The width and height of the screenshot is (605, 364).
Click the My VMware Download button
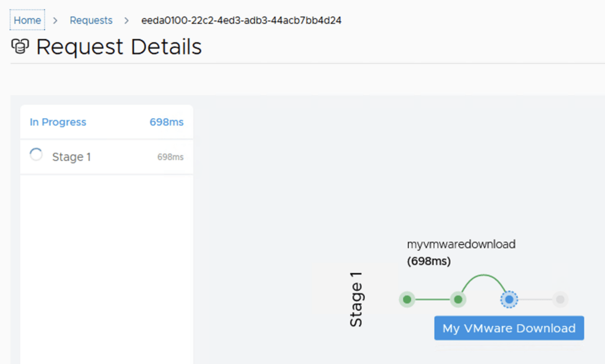pos(509,328)
